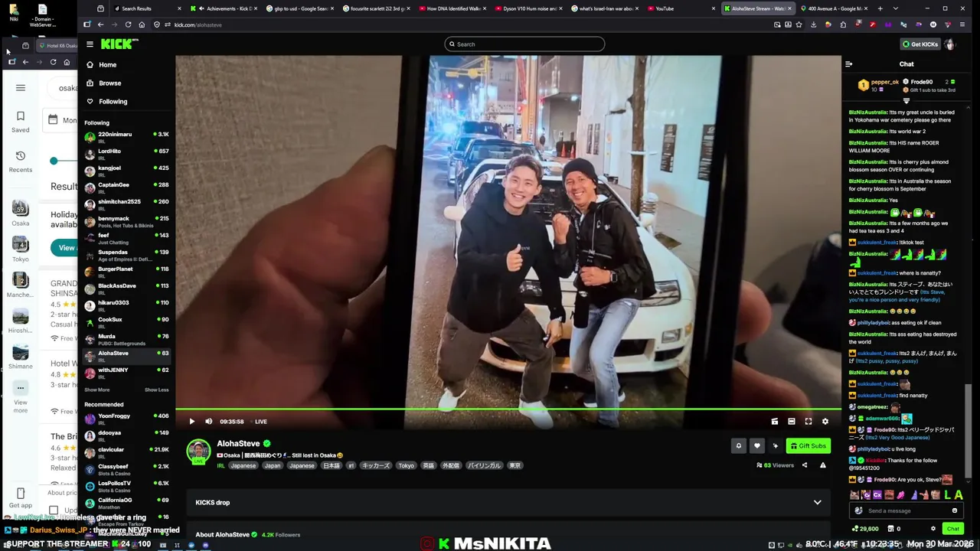Open YoonFroggy in Recommended
This screenshot has height=551, width=980.
click(x=126, y=419)
